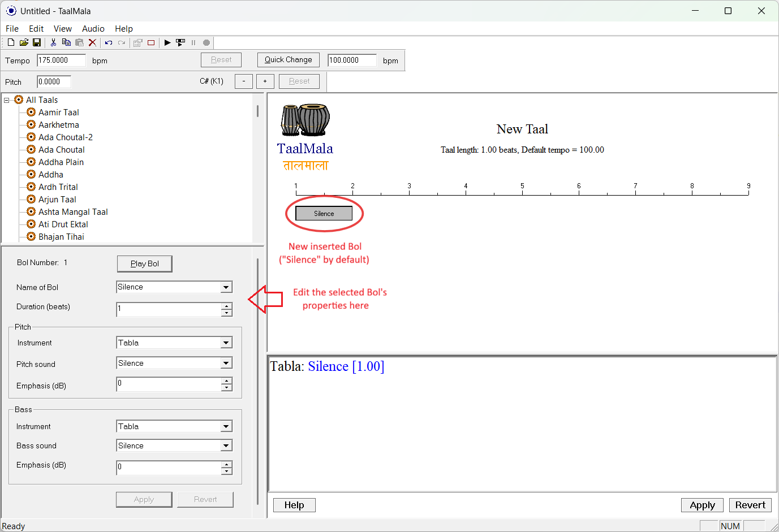Select Ardh Trital in the taal list
Screen dimensions: 779x532
[58, 187]
